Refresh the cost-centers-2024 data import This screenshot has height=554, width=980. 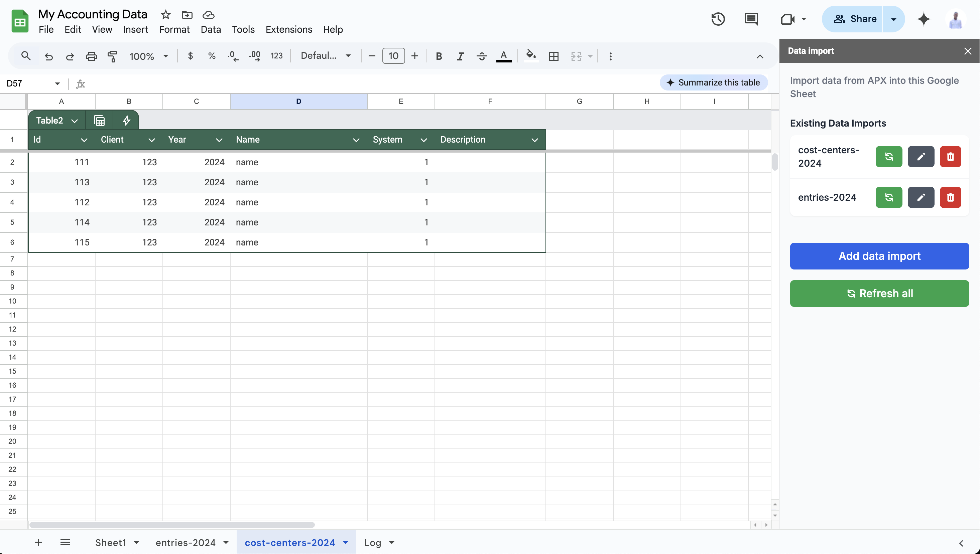pos(889,156)
